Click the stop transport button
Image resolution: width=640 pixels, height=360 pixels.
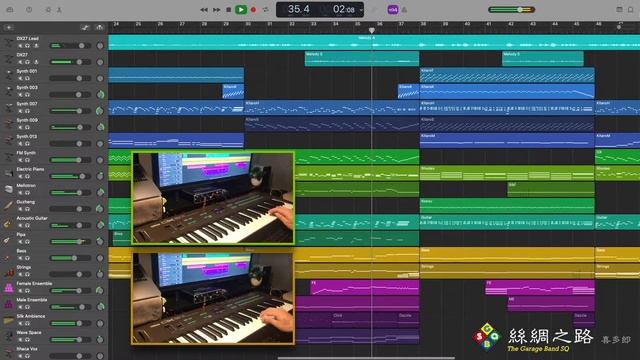(x=229, y=10)
